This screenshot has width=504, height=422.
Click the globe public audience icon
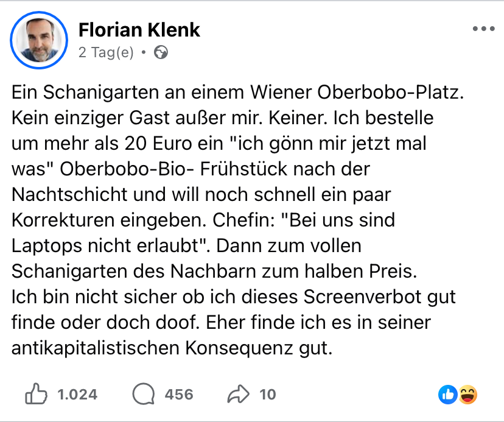pos(161,52)
